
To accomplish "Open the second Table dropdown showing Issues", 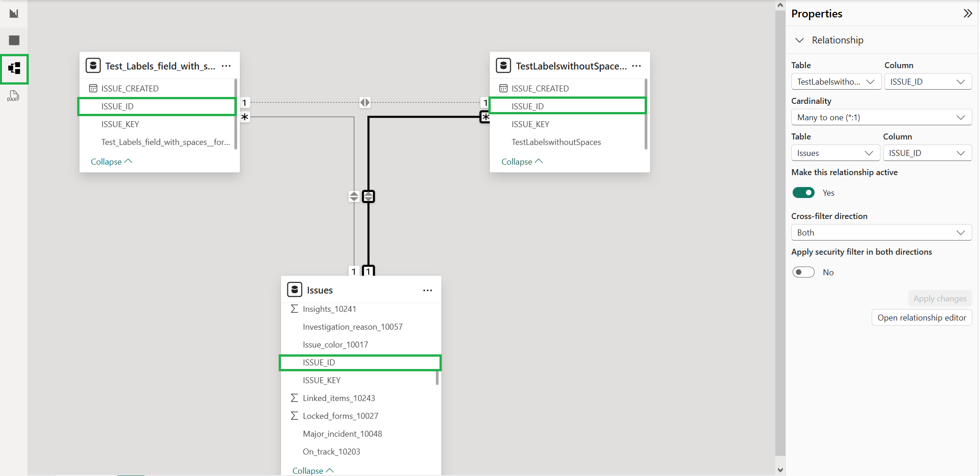I will (835, 153).
